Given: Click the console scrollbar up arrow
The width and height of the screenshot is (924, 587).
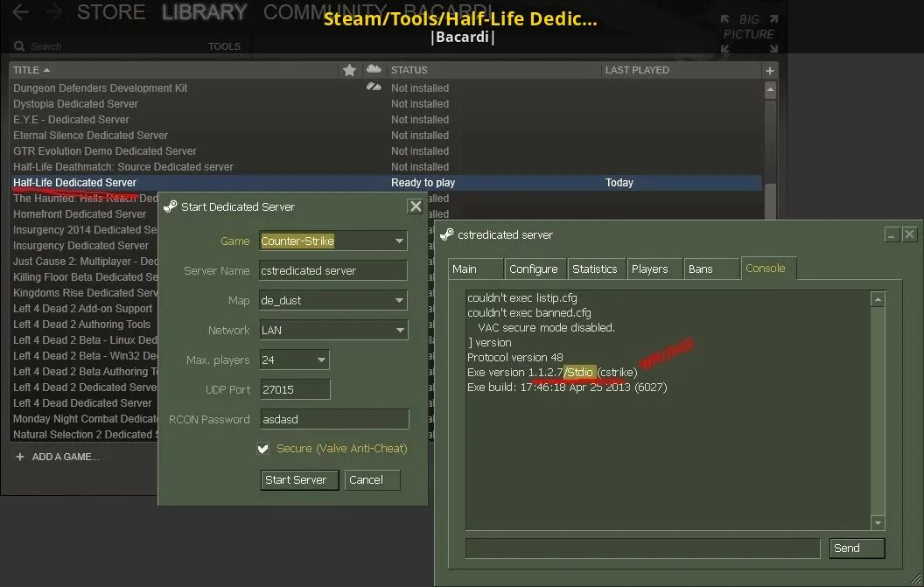Looking at the screenshot, I should 878,299.
